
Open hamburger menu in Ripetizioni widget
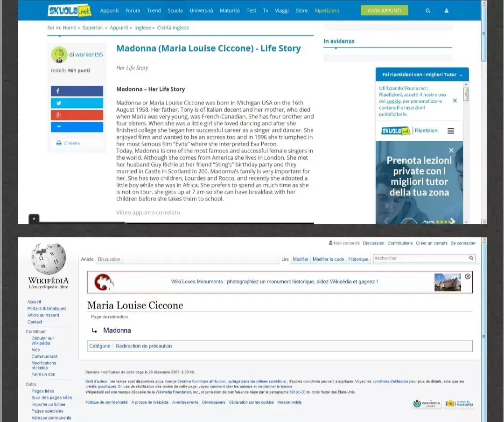(x=451, y=131)
